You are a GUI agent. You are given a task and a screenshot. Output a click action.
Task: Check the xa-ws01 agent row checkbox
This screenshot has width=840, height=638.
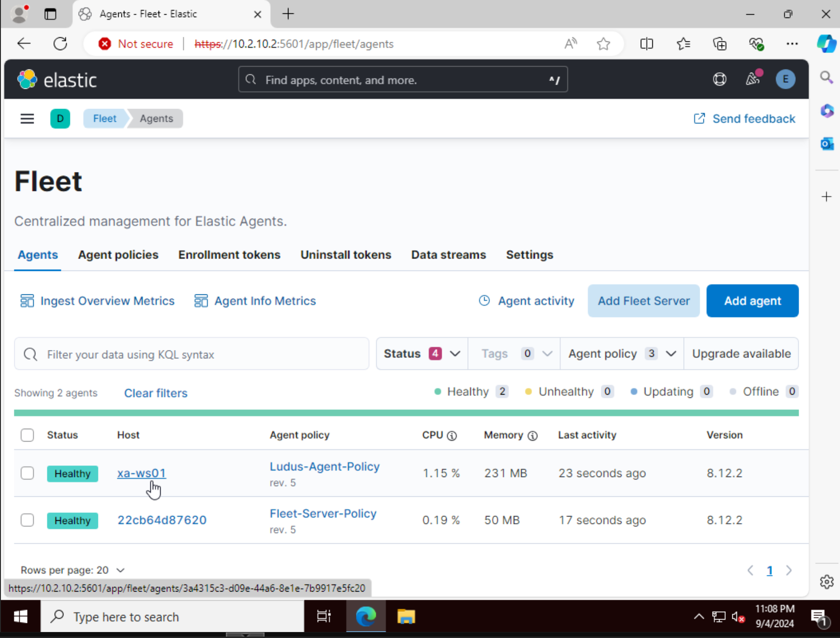(x=27, y=473)
